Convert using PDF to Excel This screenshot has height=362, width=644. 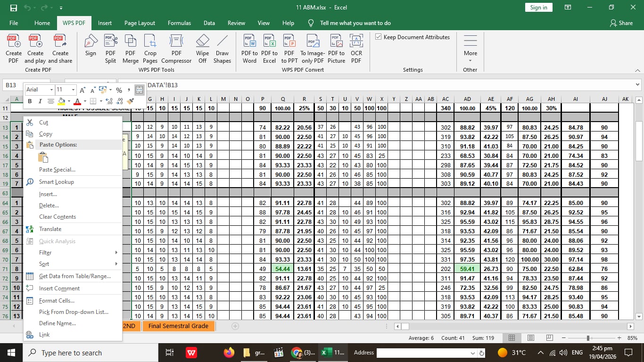coord(269,49)
